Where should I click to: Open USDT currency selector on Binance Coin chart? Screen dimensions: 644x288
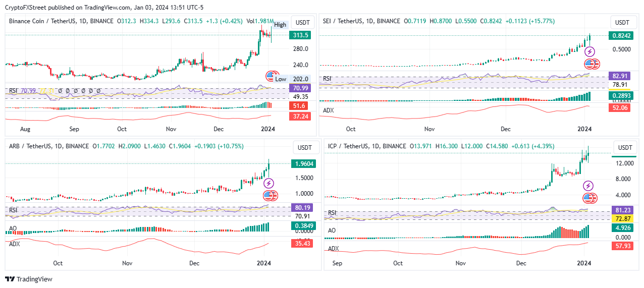302,23
